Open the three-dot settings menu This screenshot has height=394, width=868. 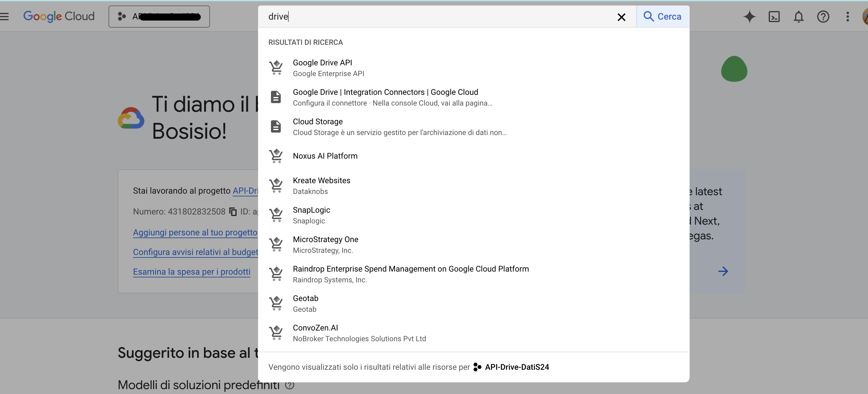pos(847,16)
